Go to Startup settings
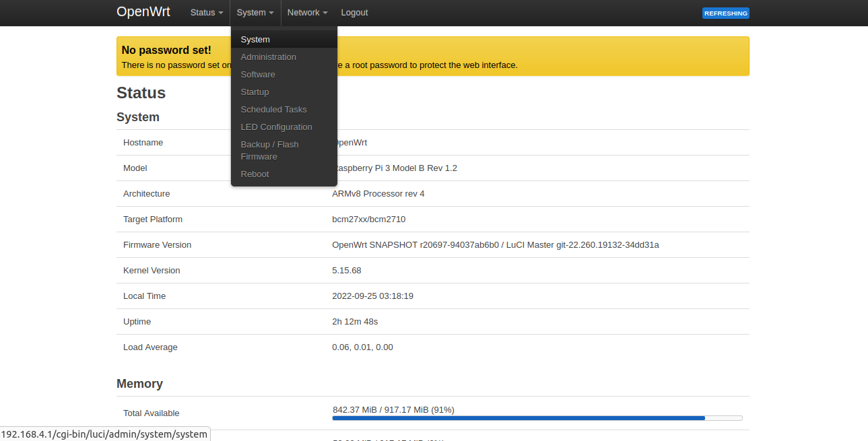868x441 pixels. click(284, 92)
